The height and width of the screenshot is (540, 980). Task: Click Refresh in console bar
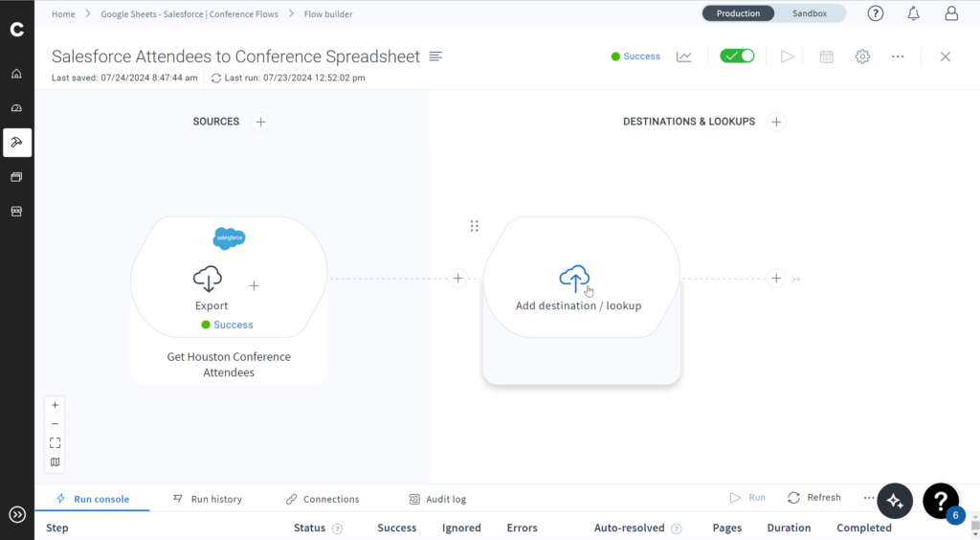pos(814,498)
